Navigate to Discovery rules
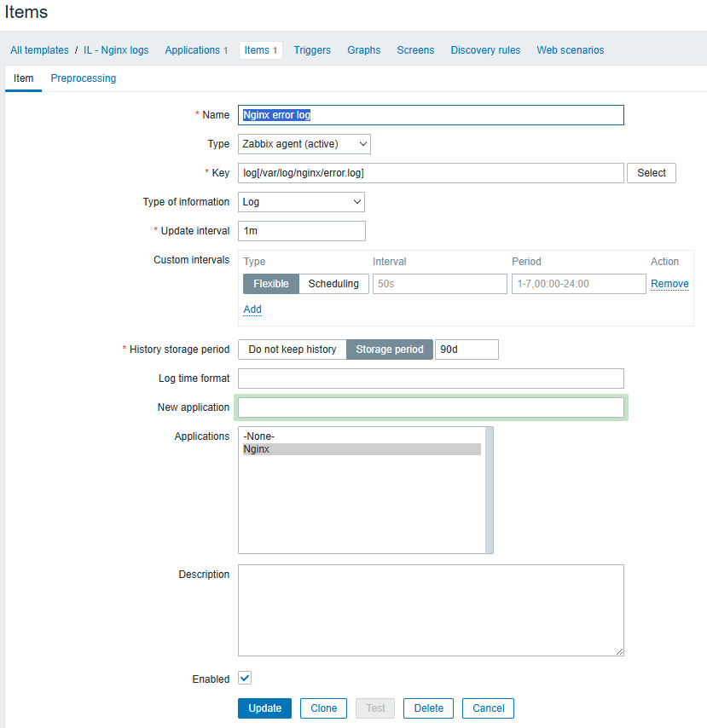 (x=485, y=49)
